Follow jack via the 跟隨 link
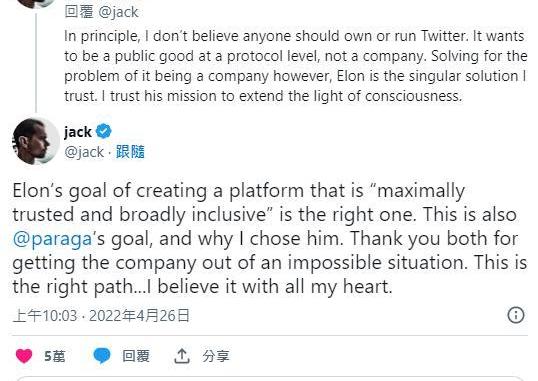The width and height of the screenshot is (538, 381). pos(130,152)
